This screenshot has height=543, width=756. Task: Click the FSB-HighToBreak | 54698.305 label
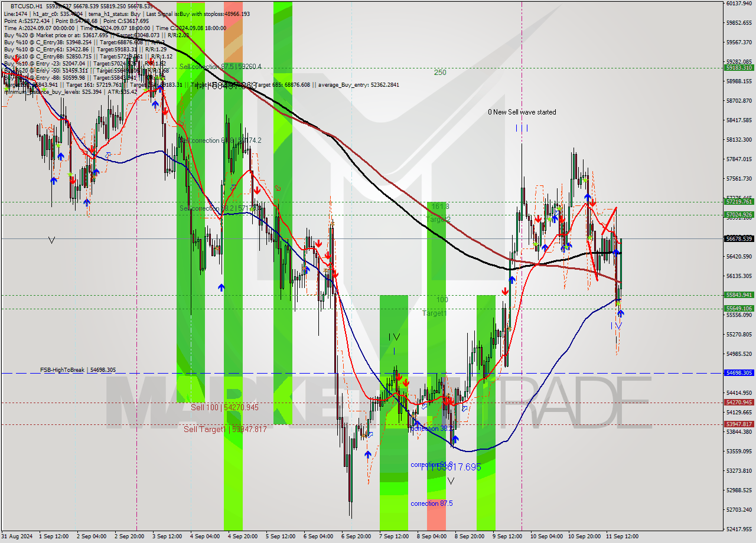(x=78, y=370)
